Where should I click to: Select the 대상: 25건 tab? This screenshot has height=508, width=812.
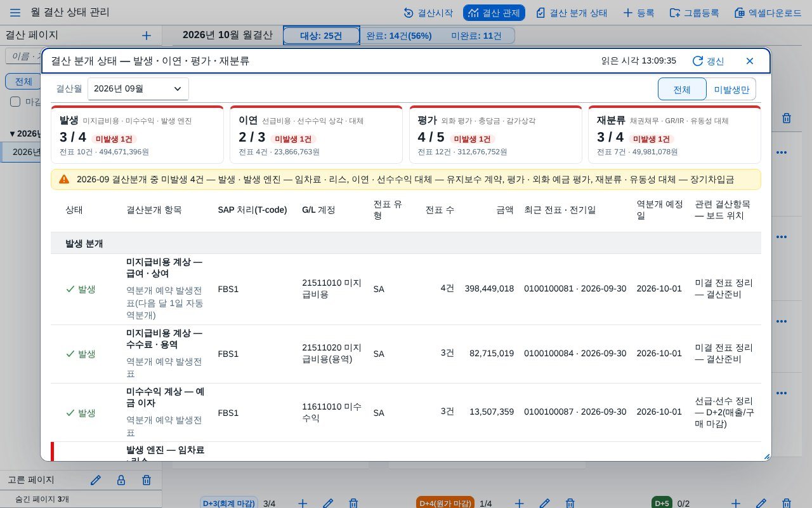[321, 36]
